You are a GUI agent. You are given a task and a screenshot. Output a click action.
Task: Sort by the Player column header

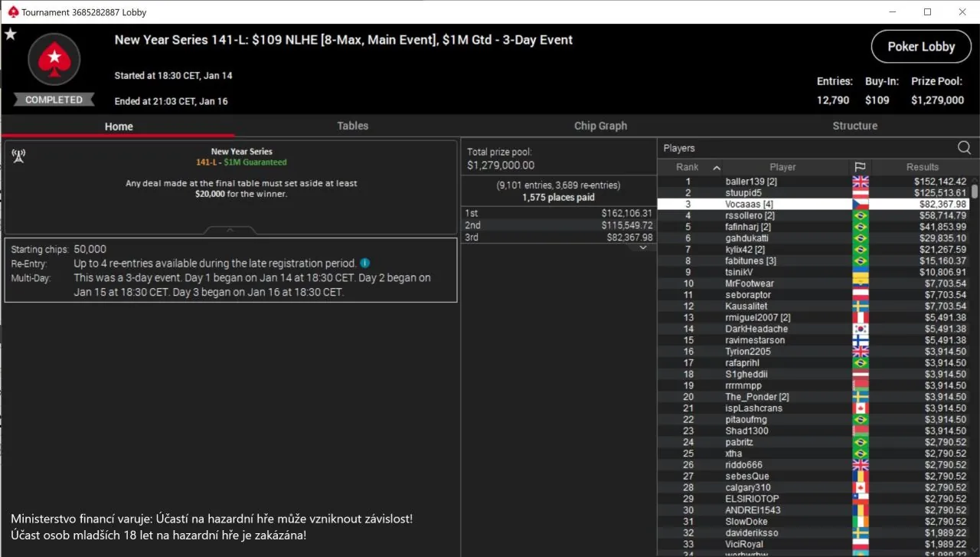coord(782,167)
